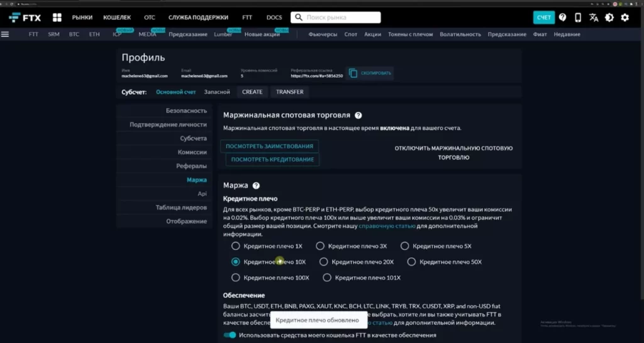Click ПОСМОТРЕТЬ КРЕДИТОВАНИЕ button
The width and height of the screenshot is (644, 343).
(272, 160)
